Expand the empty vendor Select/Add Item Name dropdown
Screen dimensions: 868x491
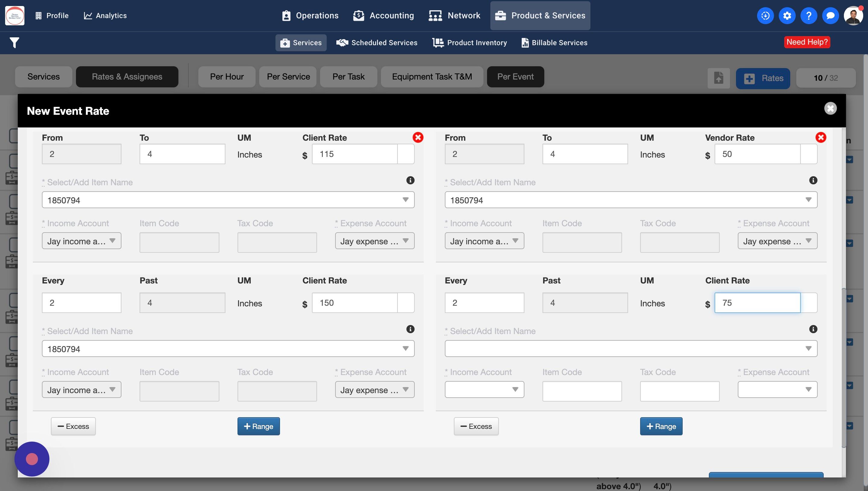[631, 348]
